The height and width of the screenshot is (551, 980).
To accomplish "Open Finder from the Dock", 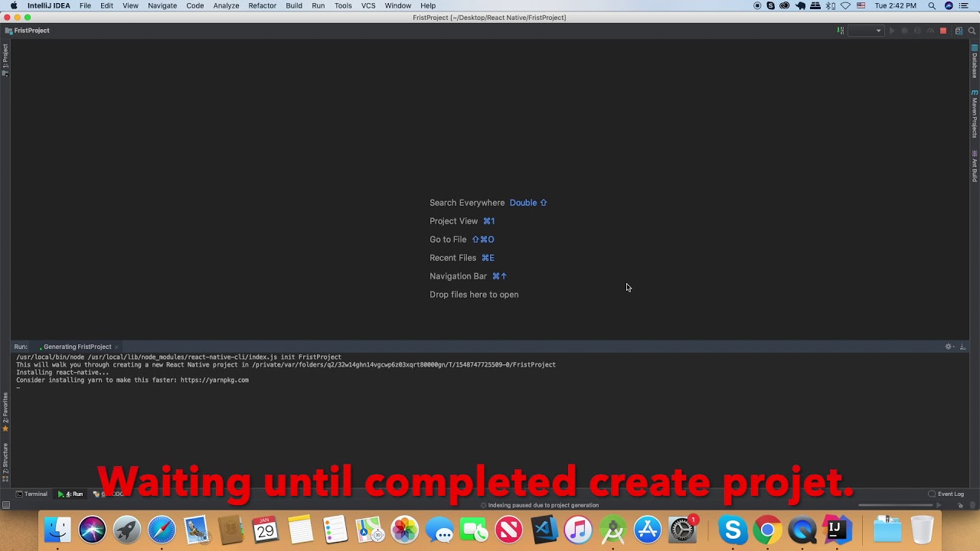I will pyautogui.click(x=57, y=530).
